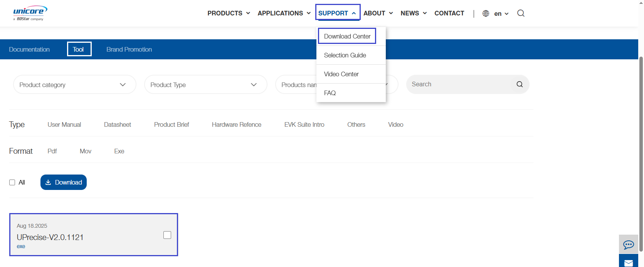Choose Video Center menu item
The height and width of the screenshot is (267, 644).
341,74
